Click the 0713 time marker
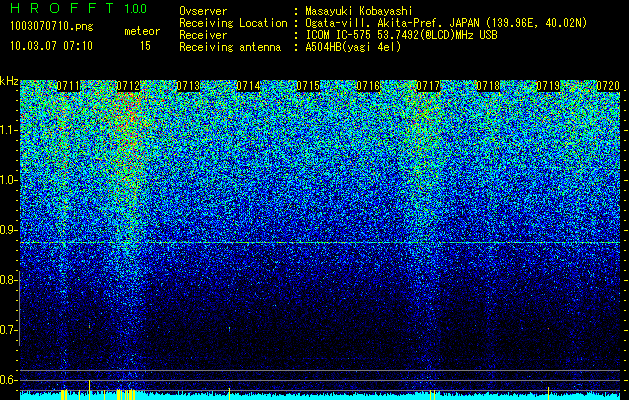Screen dimensions: 629x400 click(x=188, y=86)
